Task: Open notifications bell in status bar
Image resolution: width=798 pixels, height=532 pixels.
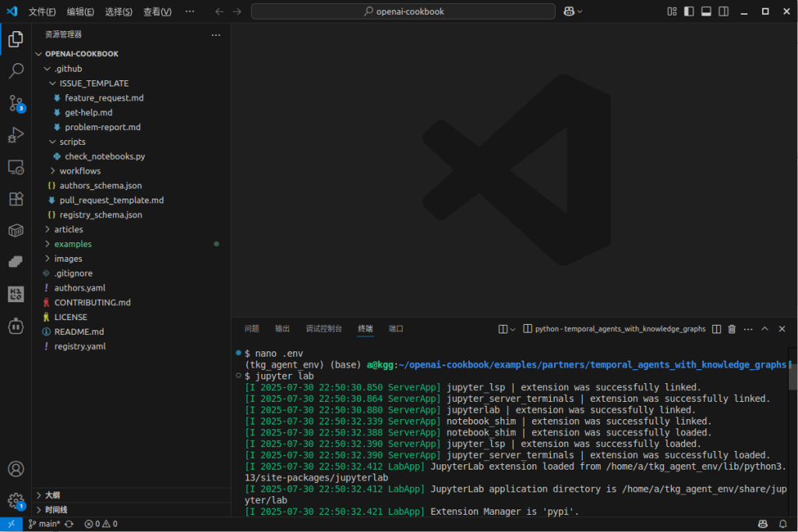Action: (782, 524)
